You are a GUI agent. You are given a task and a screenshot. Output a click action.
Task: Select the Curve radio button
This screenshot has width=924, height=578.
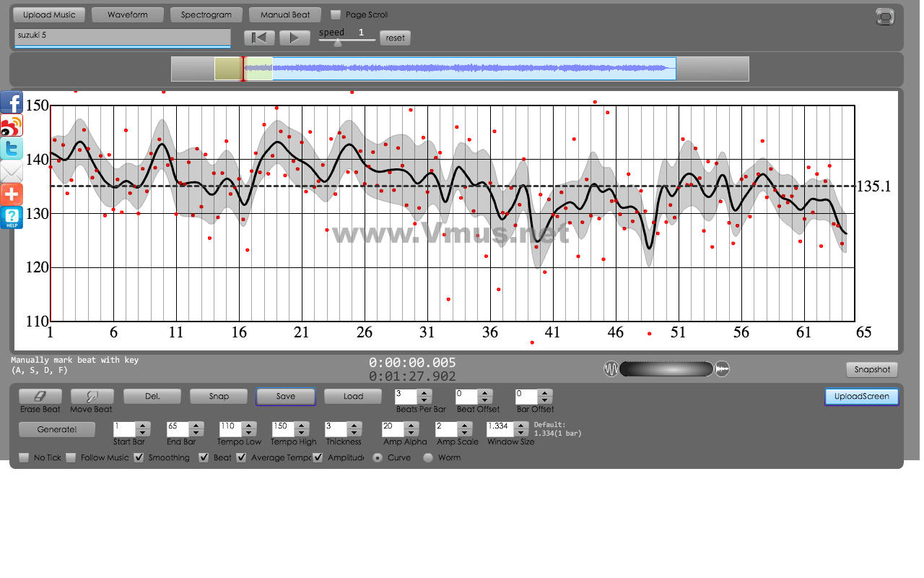point(378,457)
